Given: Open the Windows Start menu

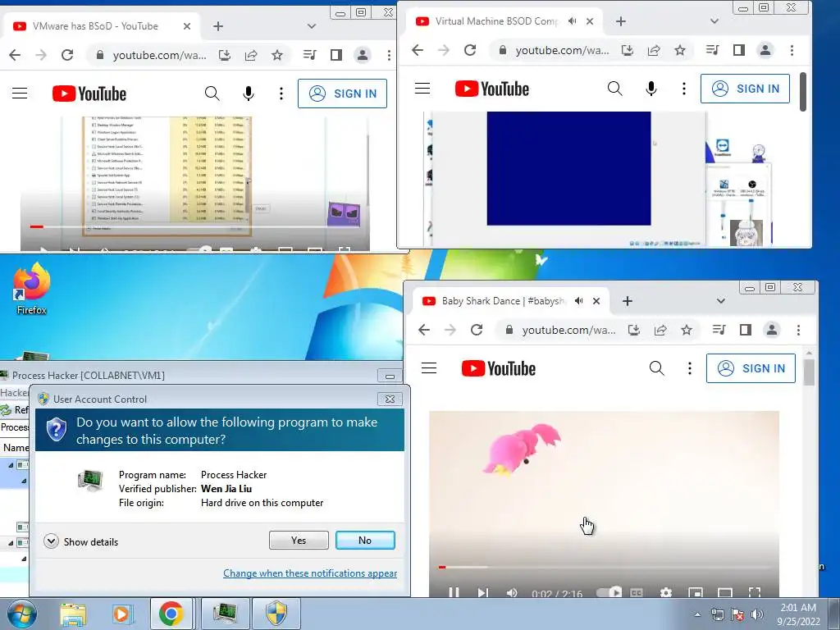Looking at the screenshot, I should click(x=21, y=614).
